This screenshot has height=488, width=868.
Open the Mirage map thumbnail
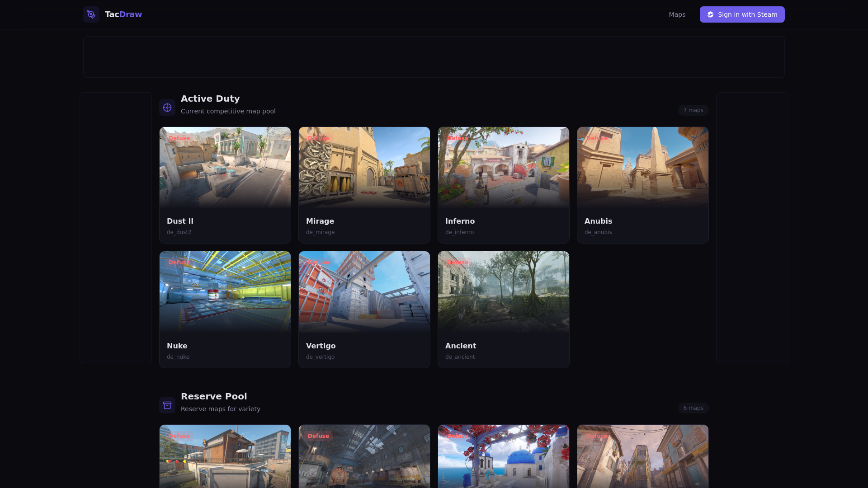click(364, 168)
